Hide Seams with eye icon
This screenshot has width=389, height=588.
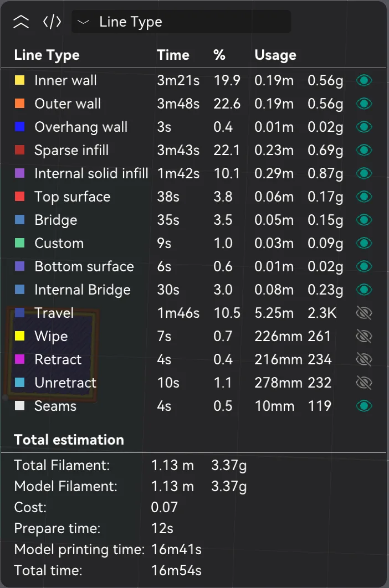364,406
